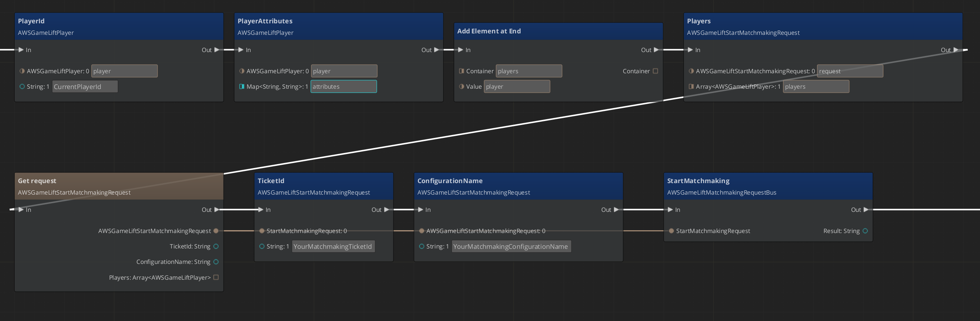Click the CurrentPlayerId string field
This screenshot has width=980, height=321.
click(85, 87)
